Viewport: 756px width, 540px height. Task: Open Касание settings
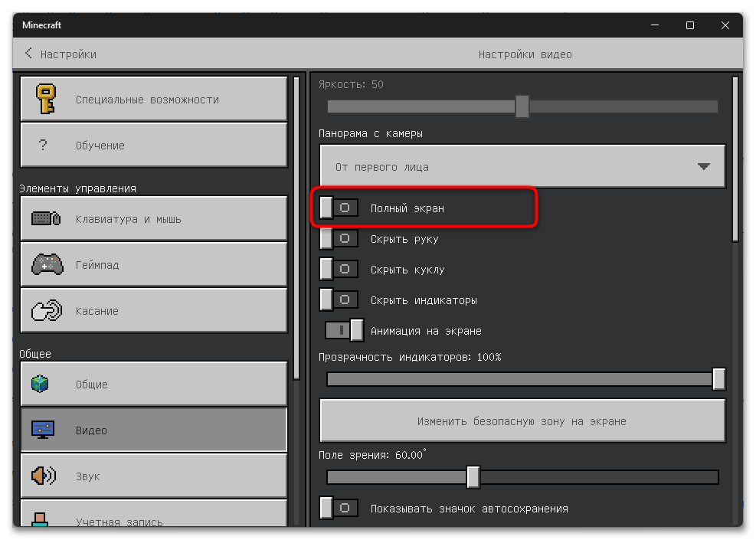coord(154,310)
